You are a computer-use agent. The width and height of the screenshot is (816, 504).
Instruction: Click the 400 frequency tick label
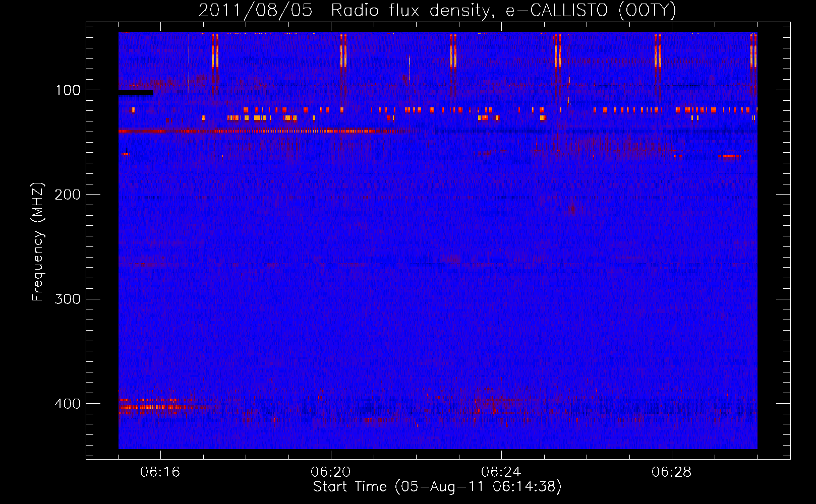click(68, 404)
